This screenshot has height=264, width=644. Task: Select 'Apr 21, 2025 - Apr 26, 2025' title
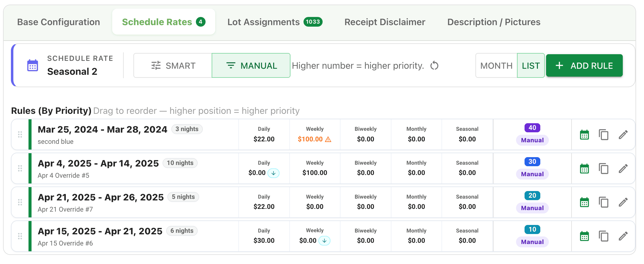coord(101,197)
